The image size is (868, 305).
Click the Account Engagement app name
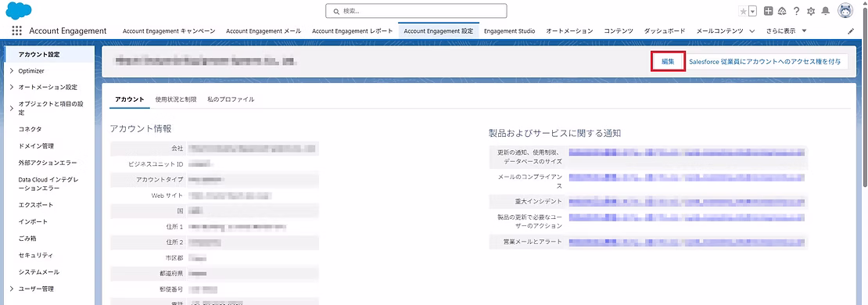point(67,31)
